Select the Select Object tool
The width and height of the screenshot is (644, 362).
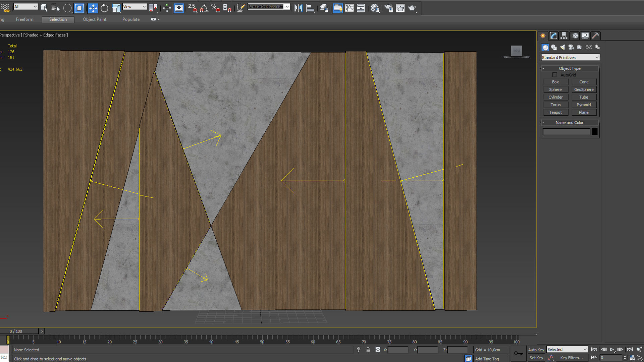pos(44,8)
